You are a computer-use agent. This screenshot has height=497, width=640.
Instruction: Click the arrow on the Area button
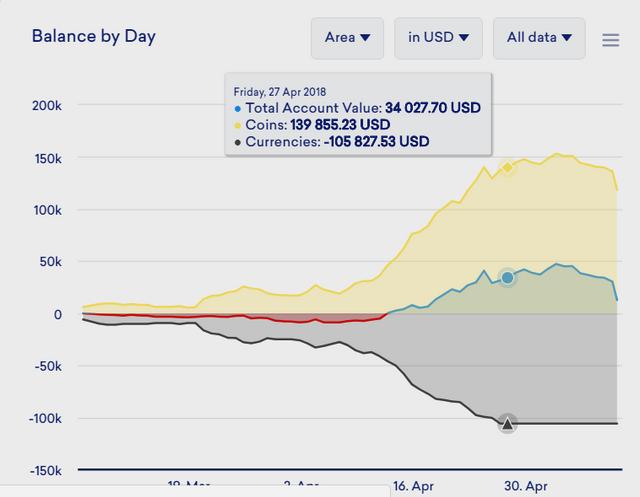pos(365,38)
